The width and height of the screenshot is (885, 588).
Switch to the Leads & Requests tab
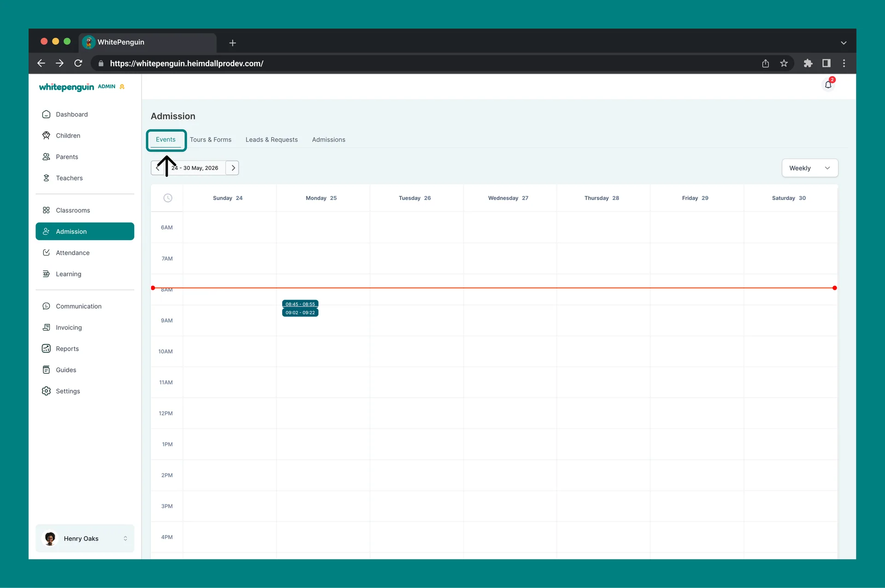coord(271,140)
